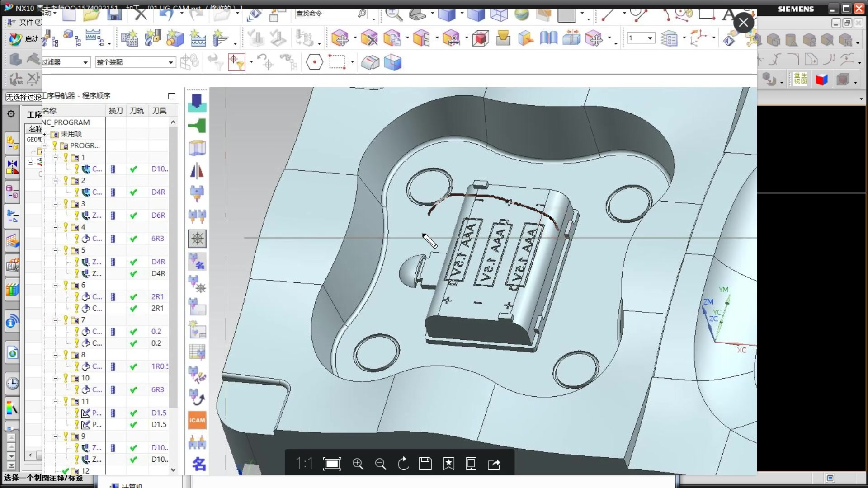Click the 刀具 column header

(159, 111)
